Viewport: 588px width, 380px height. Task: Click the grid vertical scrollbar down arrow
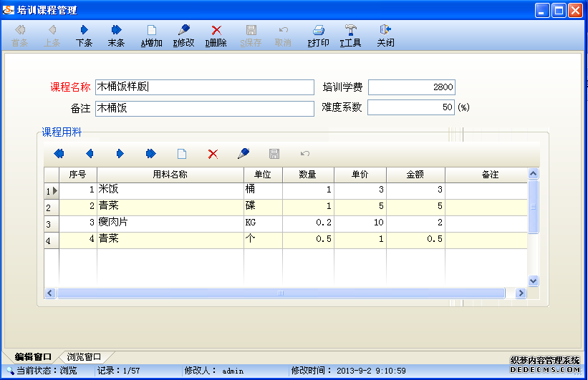(533, 281)
